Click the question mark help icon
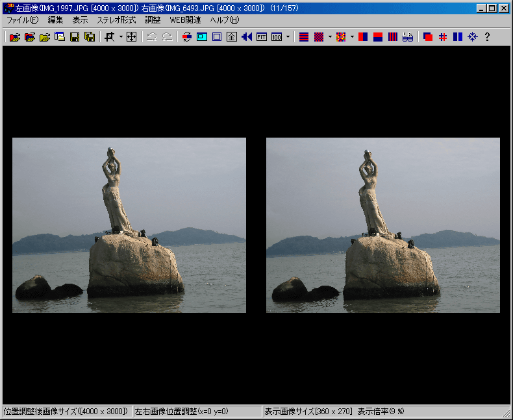 pos(487,36)
